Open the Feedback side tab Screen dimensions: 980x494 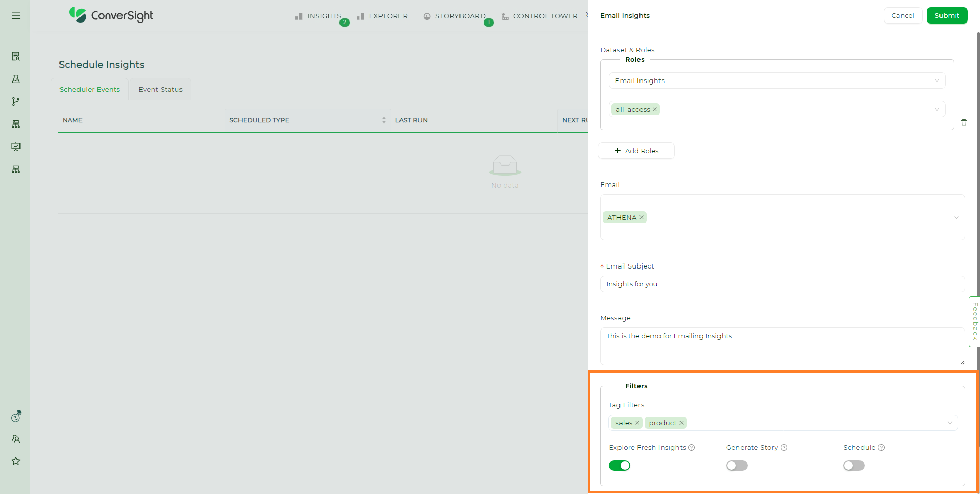tap(974, 321)
